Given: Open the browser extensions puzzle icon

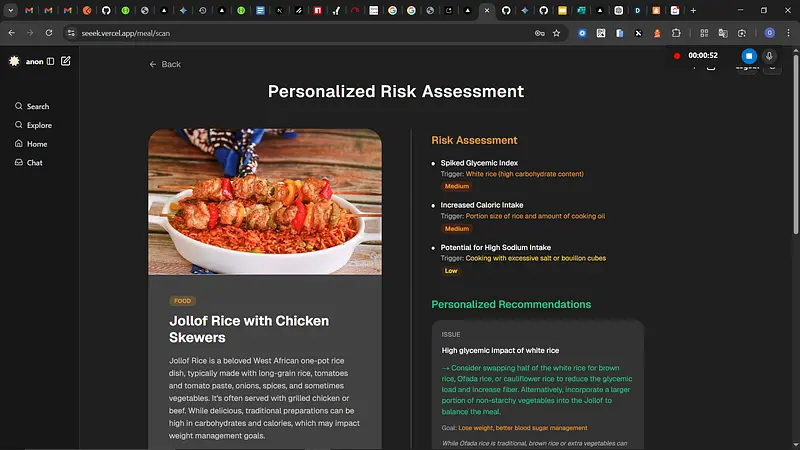Looking at the screenshot, I should coord(675,32).
